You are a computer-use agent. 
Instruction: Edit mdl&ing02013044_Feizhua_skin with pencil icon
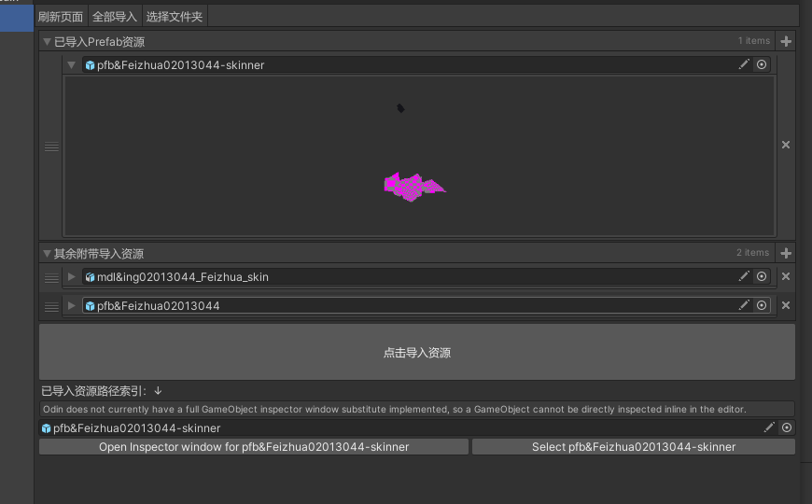pos(744,276)
